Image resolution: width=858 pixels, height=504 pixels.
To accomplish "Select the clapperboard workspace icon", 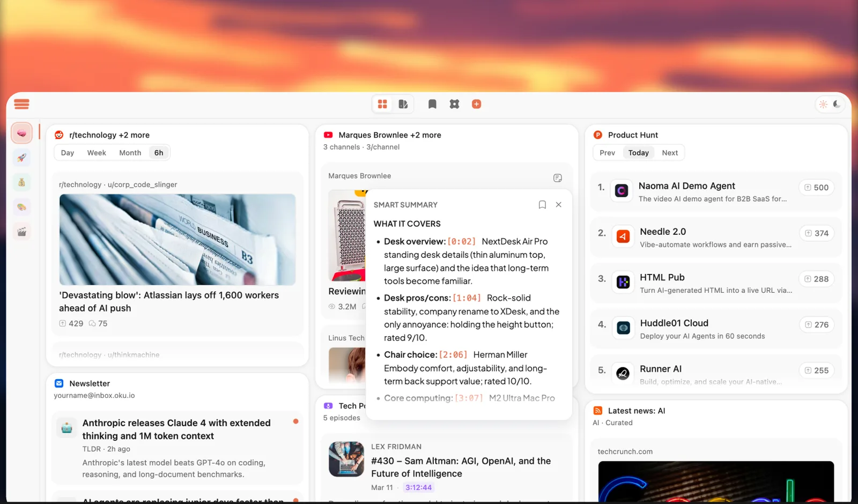I will tap(21, 231).
